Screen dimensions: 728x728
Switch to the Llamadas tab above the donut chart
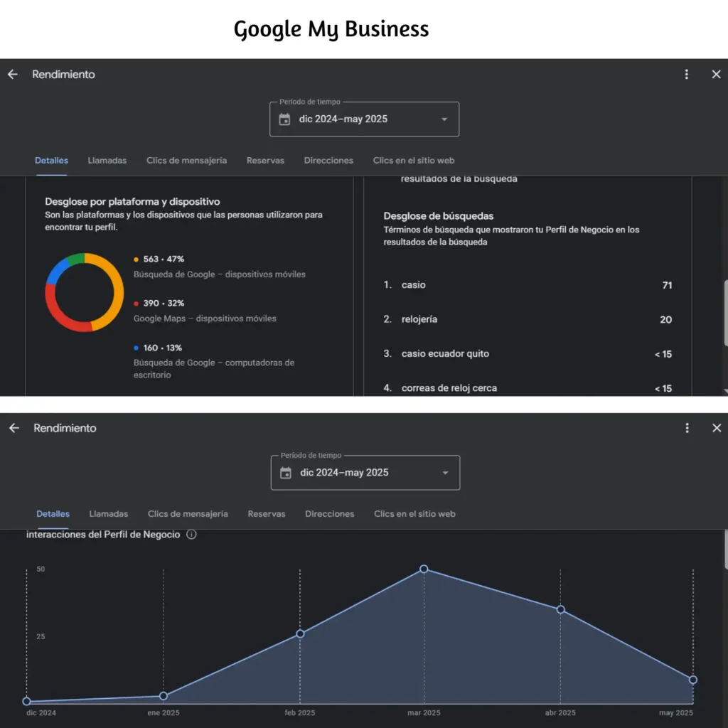pos(107,161)
